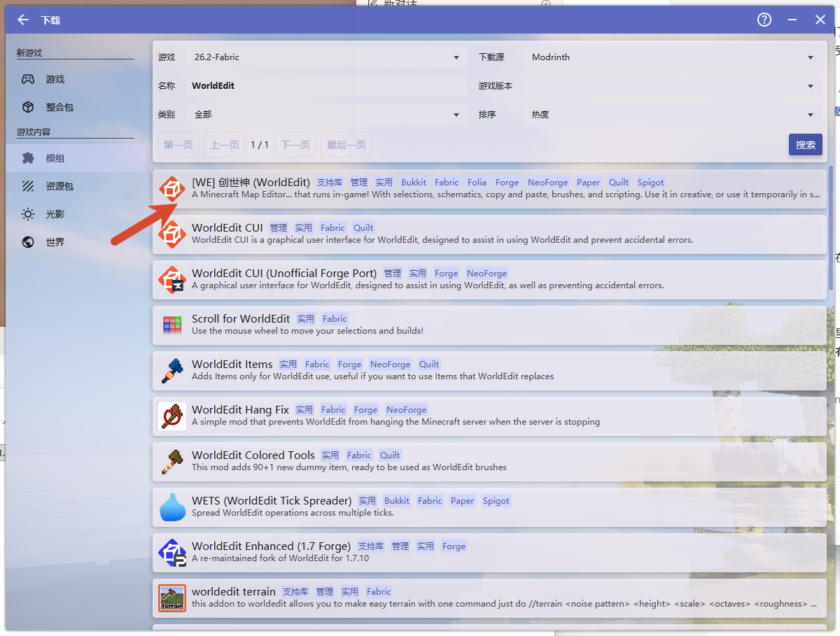This screenshot has width=840, height=636.
Task: Click Bukkit tag on WETS row
Action: [397, 501]
